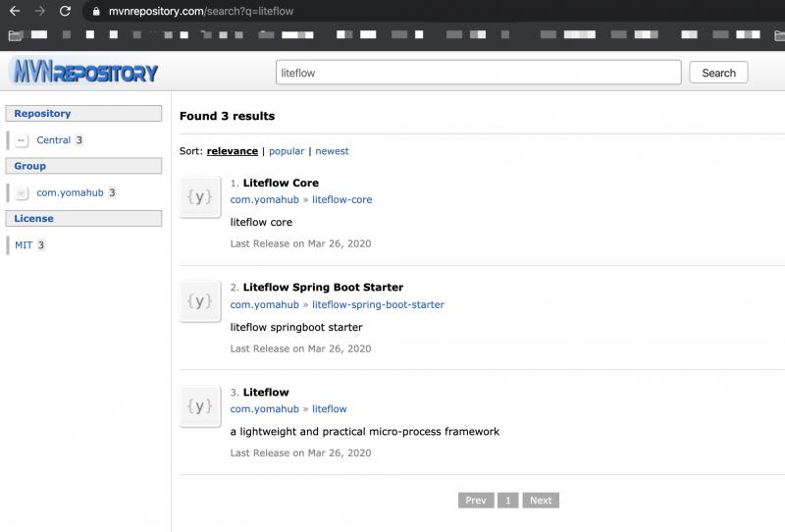The height and width of the screenshot is (532, 785).
Task: Click the Liteflow Spring Boot Starter icon
Action: (x=199, y=301)
